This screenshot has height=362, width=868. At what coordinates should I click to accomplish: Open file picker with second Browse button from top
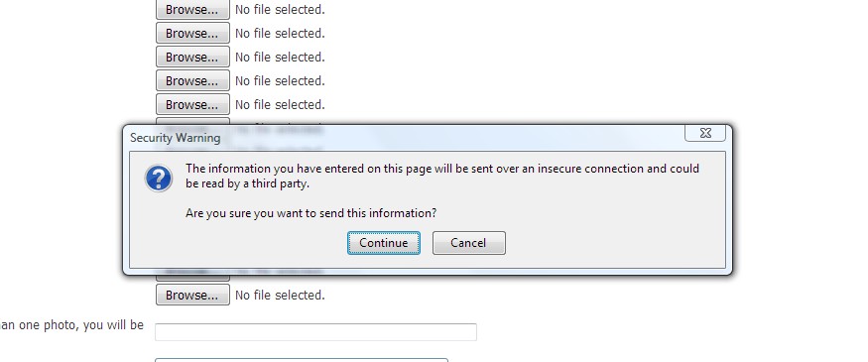pyautogui.click(x=192, y=33)
